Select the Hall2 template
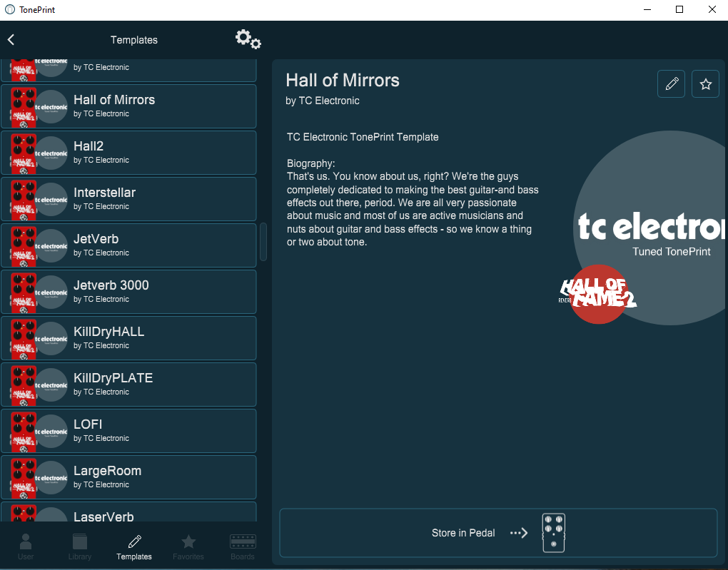The image size is (728, 570). [x=128, y=153]
